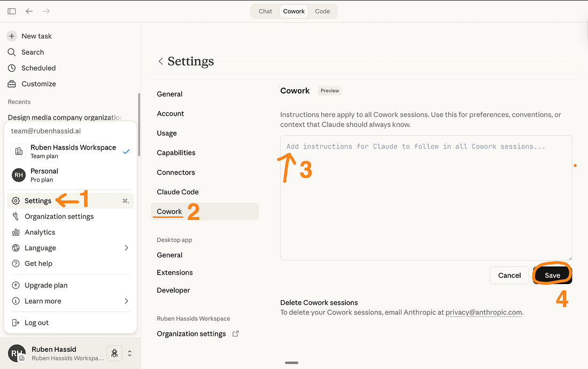Click the New task plus icon
Image resolution: width=588 pixels, height=369 pixels.
click(12, 36)
